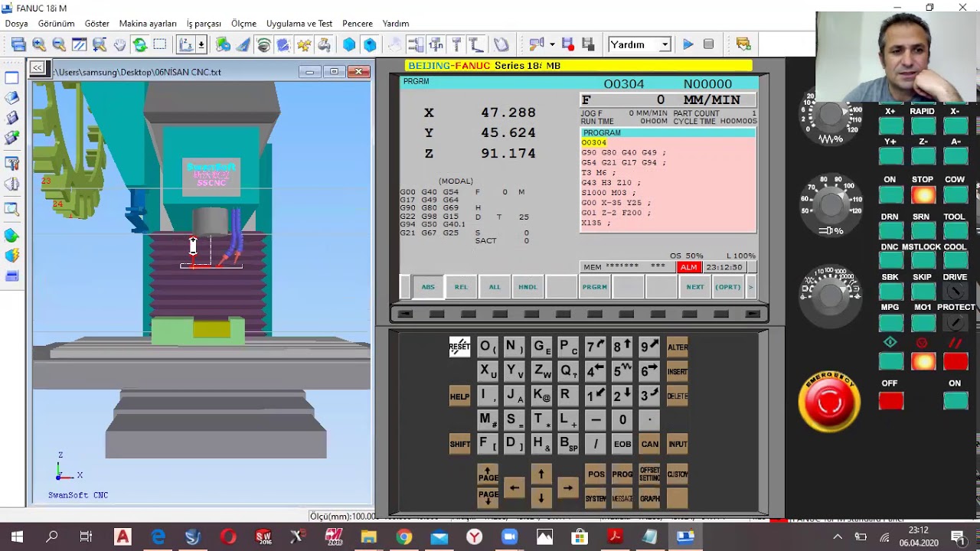Click the HNDL softkey
The width and height of the screenshot is (980, 551).
[528, 287]
